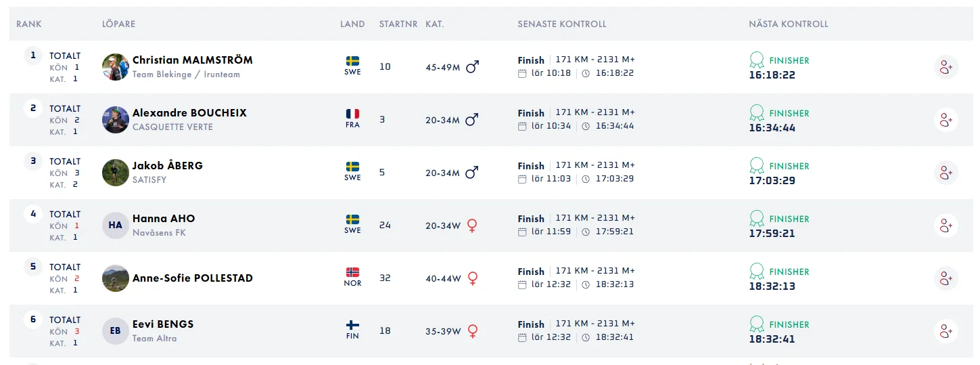The height and width of the screenshot is (365, 980).
Task: Click Eevi Bengs name link
Action: point(163,324)
